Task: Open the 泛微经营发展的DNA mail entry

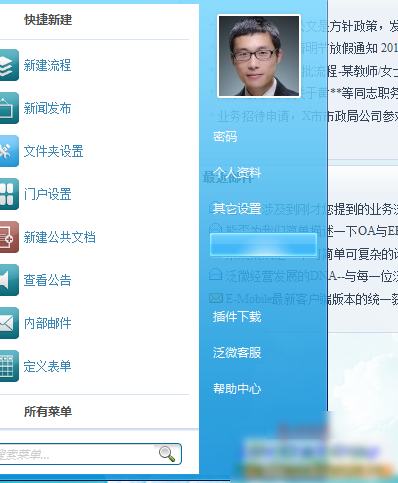Action: [x=312, y=276]
